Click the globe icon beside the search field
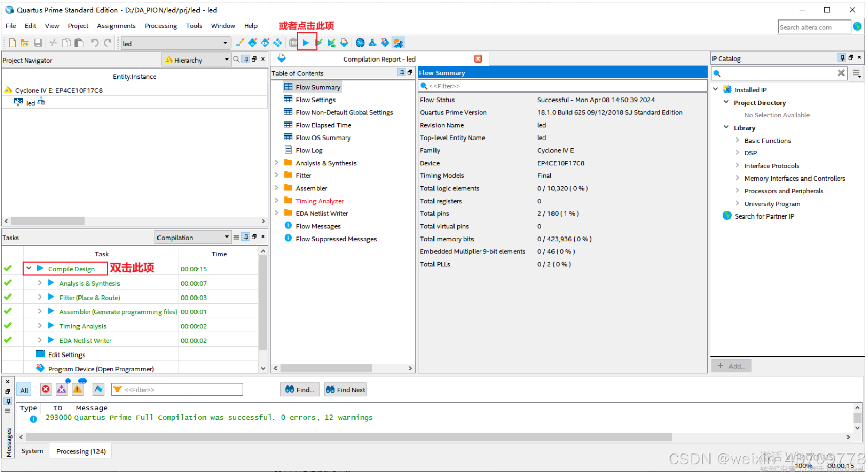The image size is (868, 474). point(857,26)
